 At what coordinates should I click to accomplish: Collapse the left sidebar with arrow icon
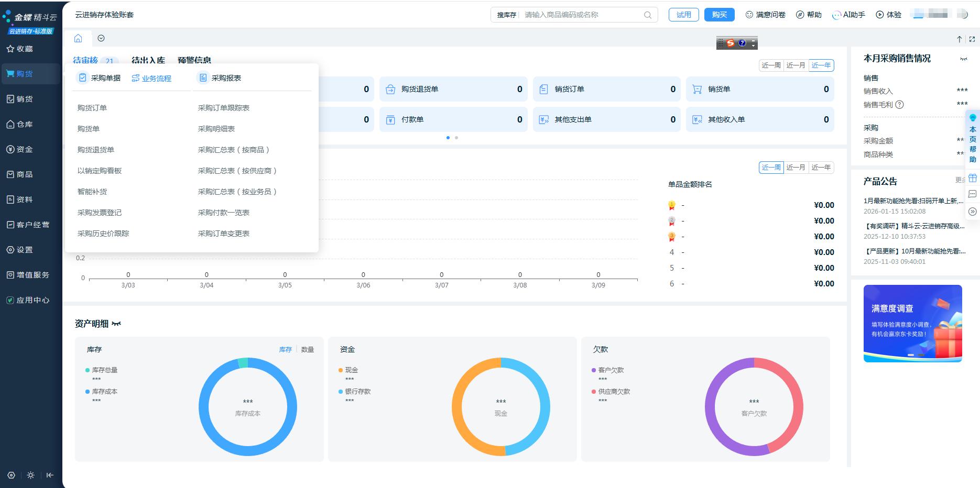tap(50, 475)
